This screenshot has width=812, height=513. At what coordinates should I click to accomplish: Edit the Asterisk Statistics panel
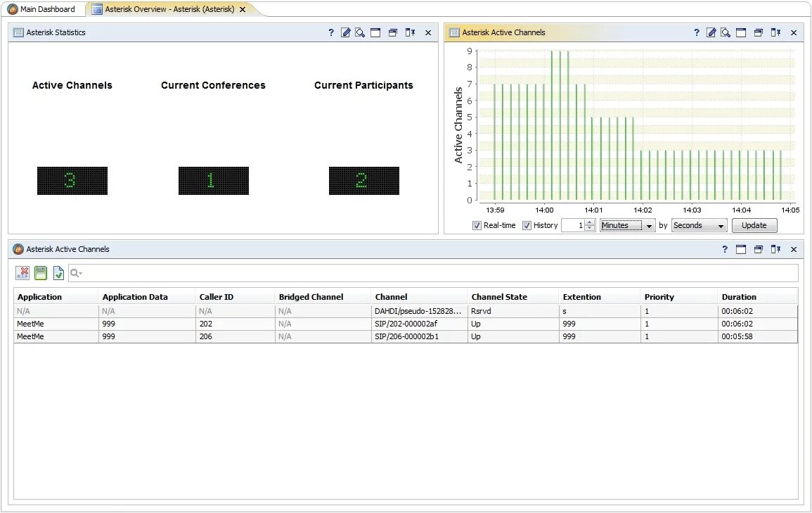point(346,32)
